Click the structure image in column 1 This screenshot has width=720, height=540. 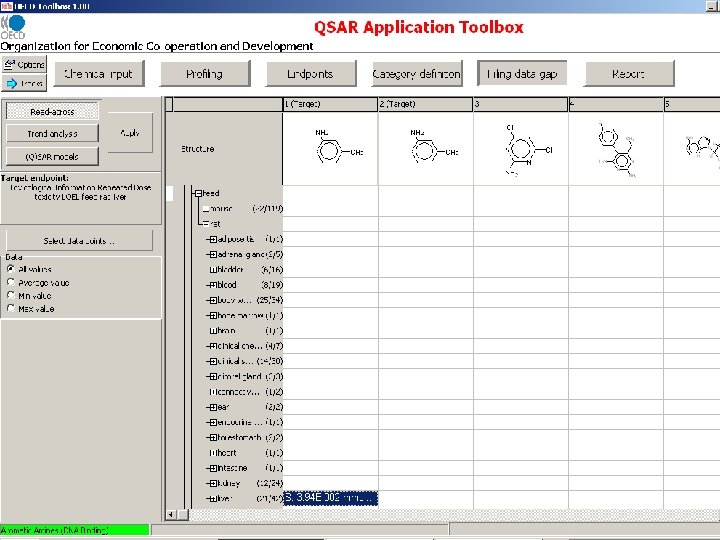click(338, 146)
